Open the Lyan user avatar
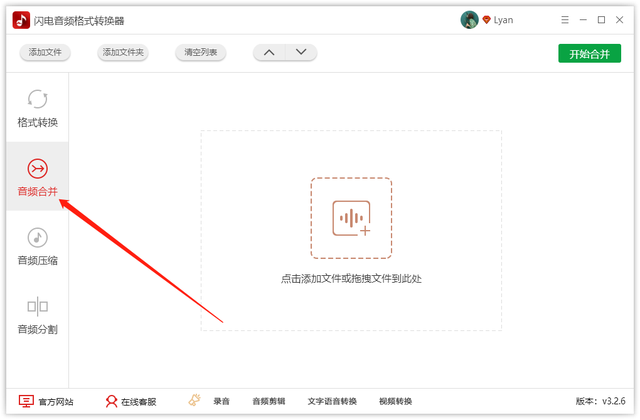 pos(469,20)
